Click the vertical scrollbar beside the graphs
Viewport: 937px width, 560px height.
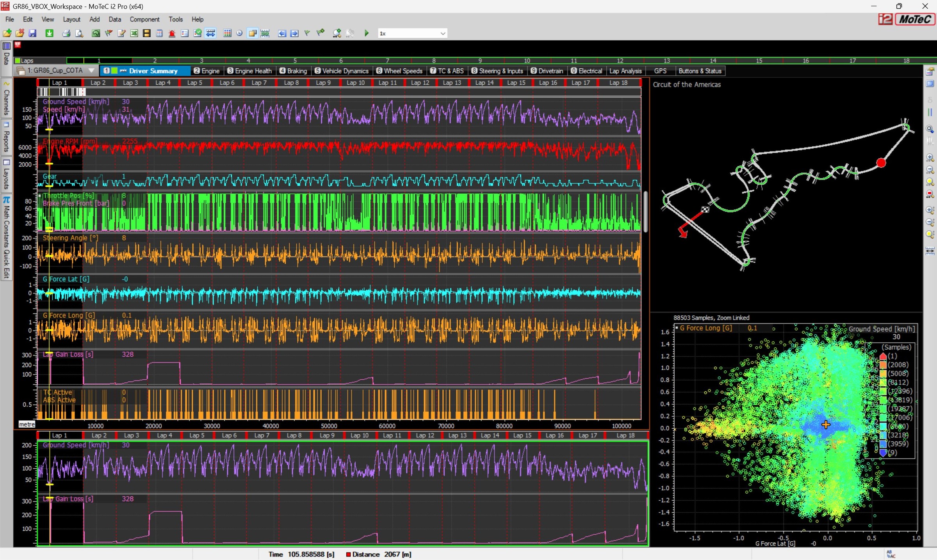coord(645,212)
